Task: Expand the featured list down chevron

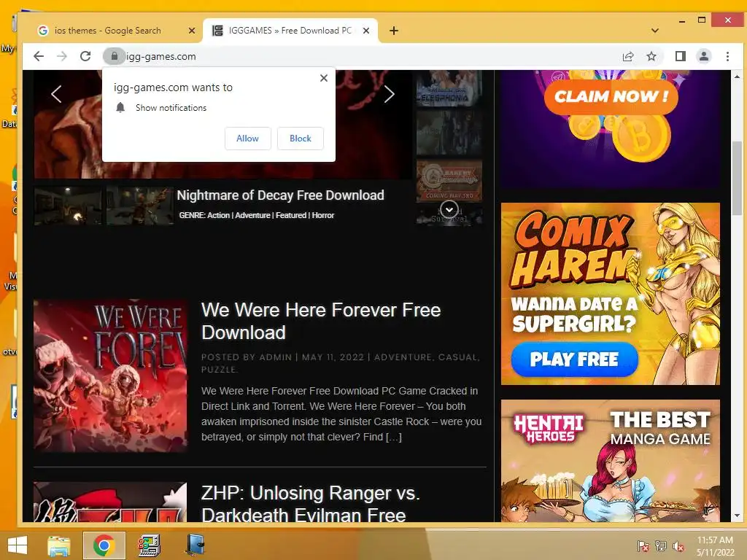Action: pyautogui.click(x=449, y=209)
